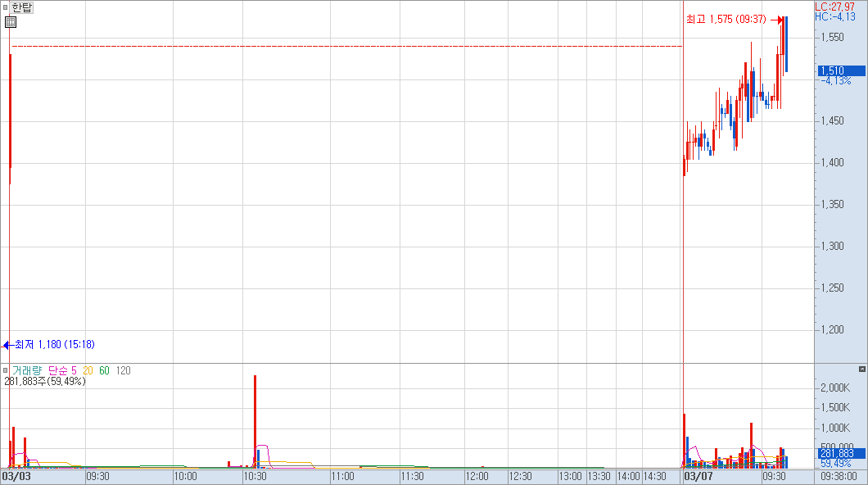Select the 60 moving average label
Screen dimensions: 868x485
[105, 370]
